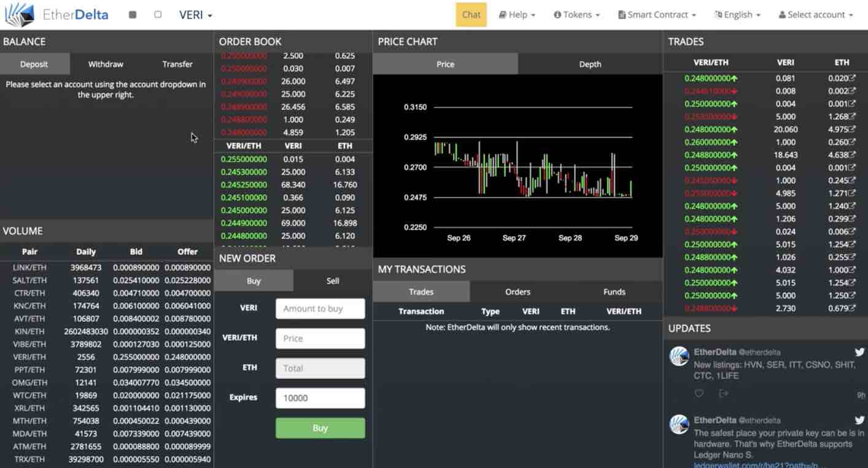This screenshot has height=468, width=868.
Task: Click EtherDelta avatar on Ledger Nano tweet
Action: pos(679,424)
